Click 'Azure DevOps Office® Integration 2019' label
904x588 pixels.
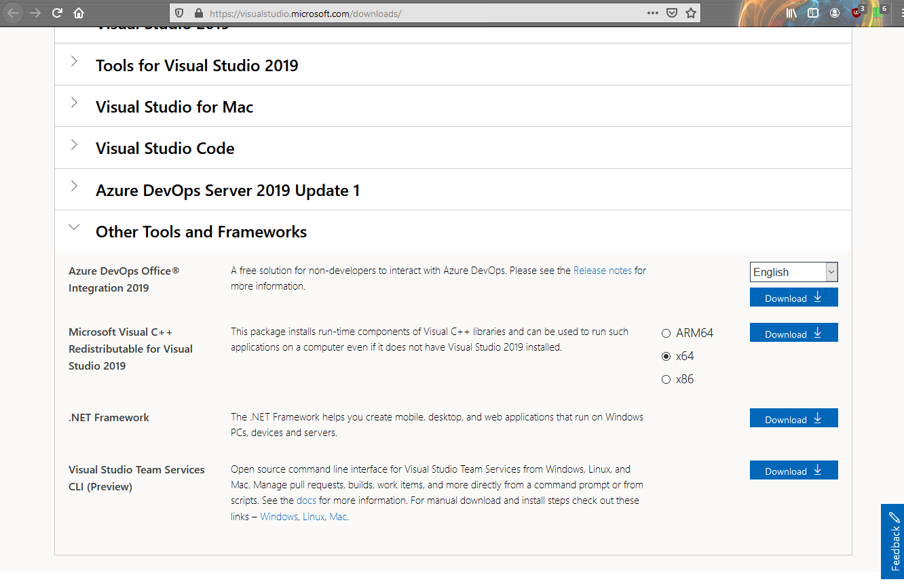point(124,279)
